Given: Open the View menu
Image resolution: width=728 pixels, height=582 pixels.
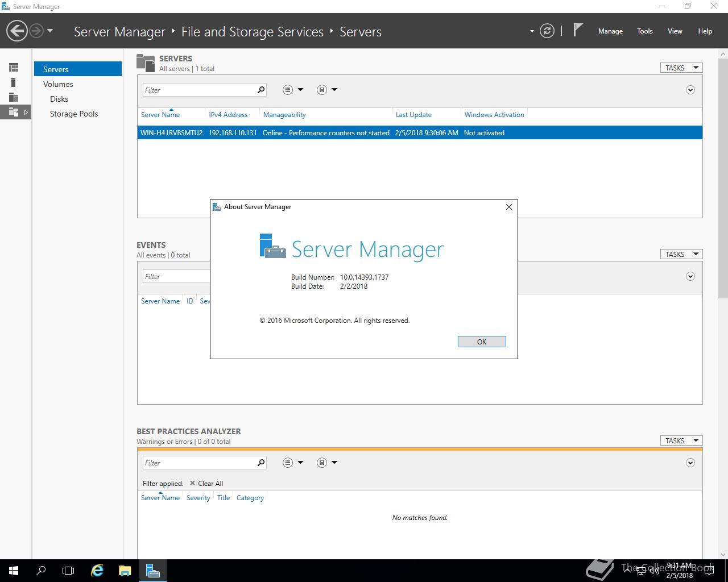Looking at the screenshot, I should pyautogui.click(x=675, y=31).
